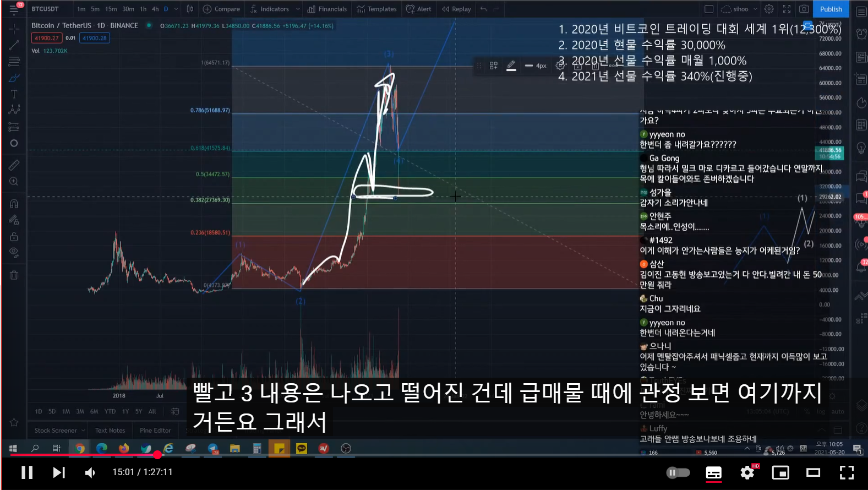Expand the Stock Screener dropdown
This screenshot has width=868, height=490.
click(x=84, y=431)
